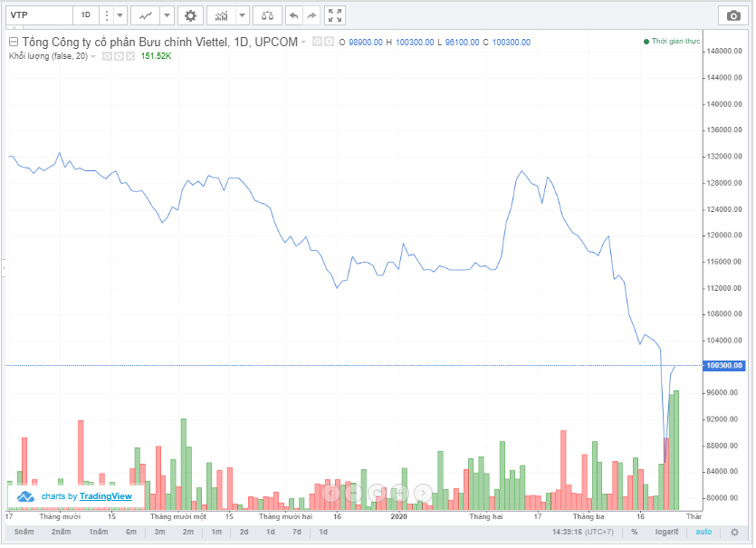Open settings for the Khối lượng indicator

(x=119, y=56)
